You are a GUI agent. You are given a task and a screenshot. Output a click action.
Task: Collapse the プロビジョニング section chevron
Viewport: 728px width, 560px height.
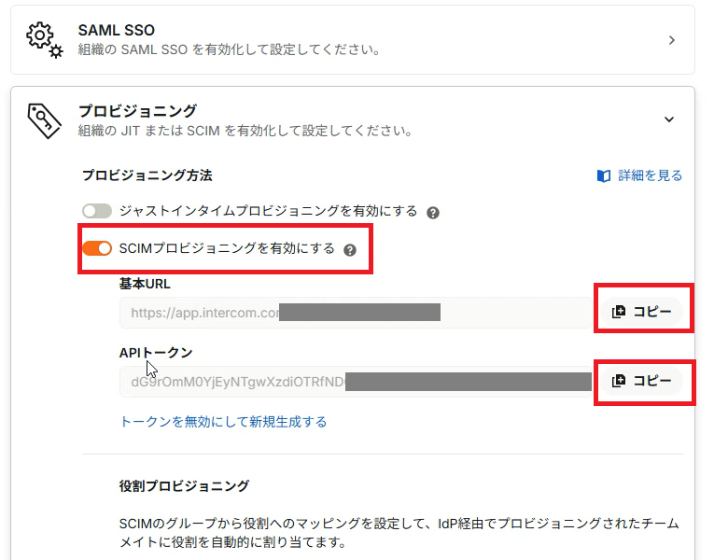click(x=669, y=119)
